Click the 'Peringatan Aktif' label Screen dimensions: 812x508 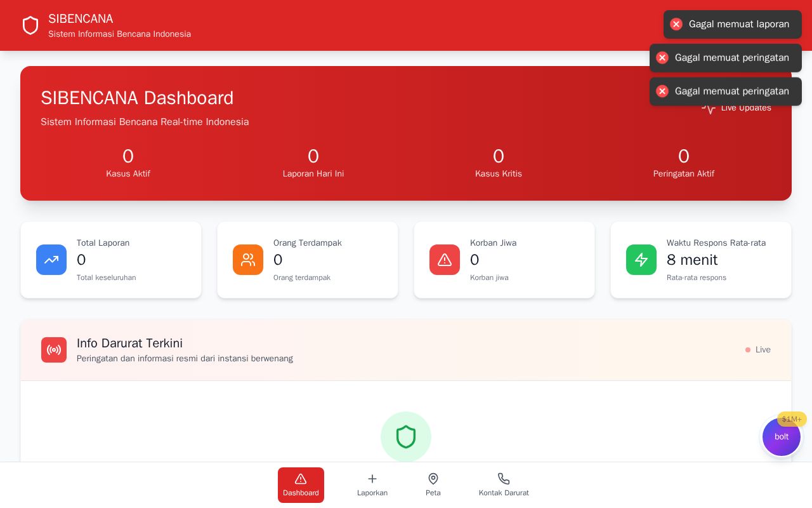tap(684, 174)
